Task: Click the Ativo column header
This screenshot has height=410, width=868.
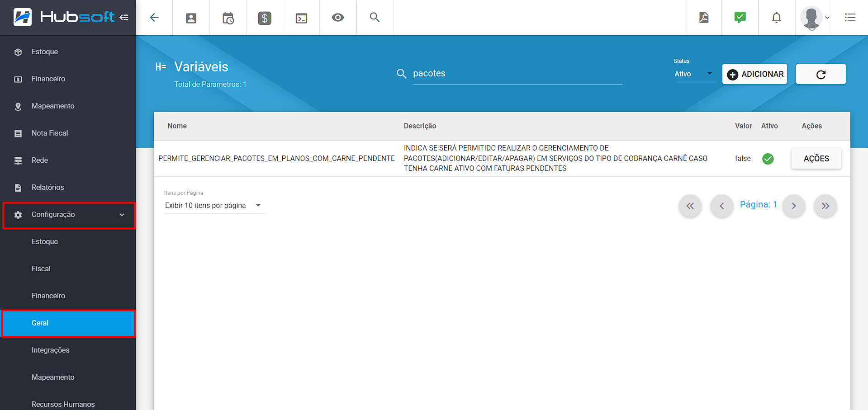Action: [769, 126]
